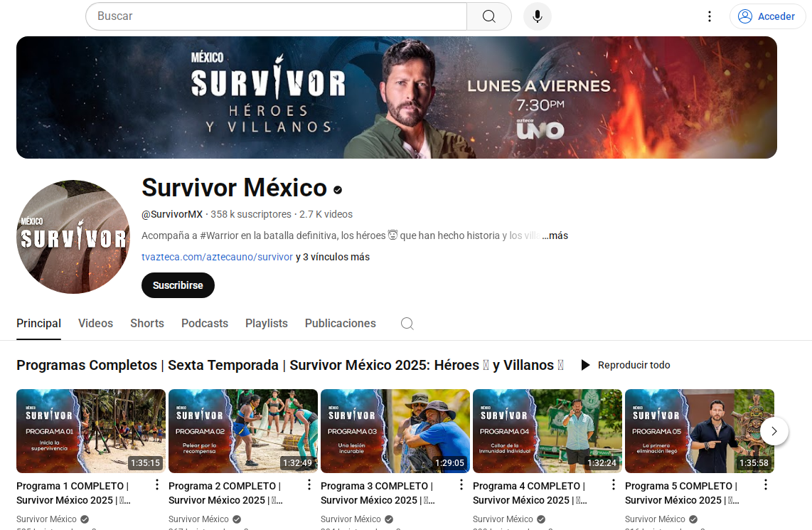
Task: Open options menu for Programa 3 COMPLETO
Action: click(x=461, y=485)
